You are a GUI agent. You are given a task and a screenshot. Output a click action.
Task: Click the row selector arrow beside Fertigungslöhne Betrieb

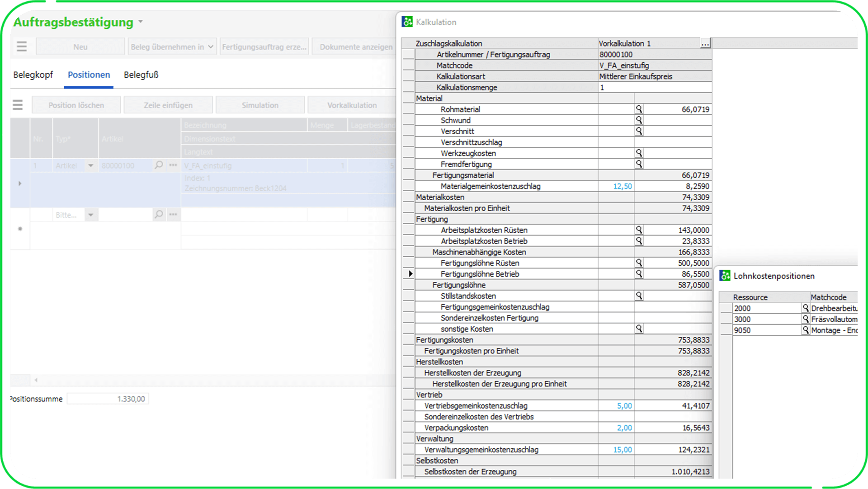tap(410, 273)
